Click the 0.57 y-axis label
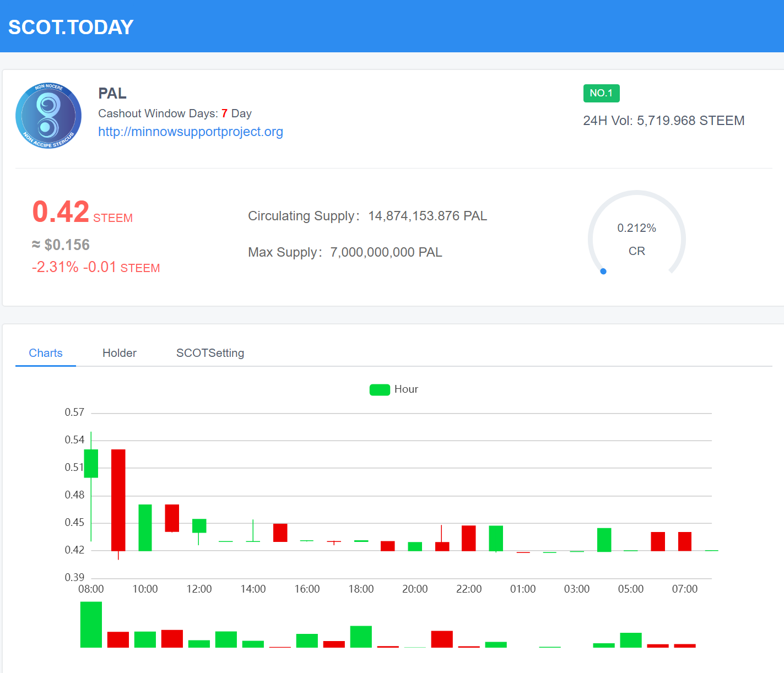Screen dimensions: 784x673 click(74, 413)
